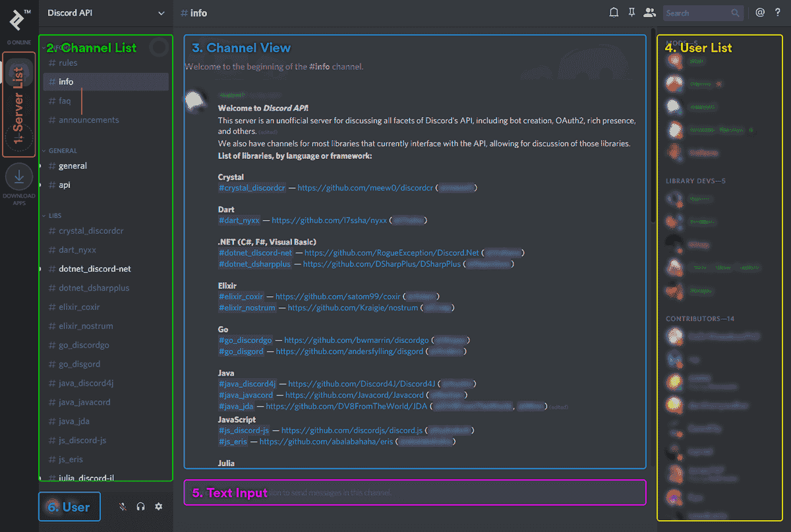791x532 pixels.
Task: Open Discord4J/Discord4J GitHub link
Action: pos(362,384)
